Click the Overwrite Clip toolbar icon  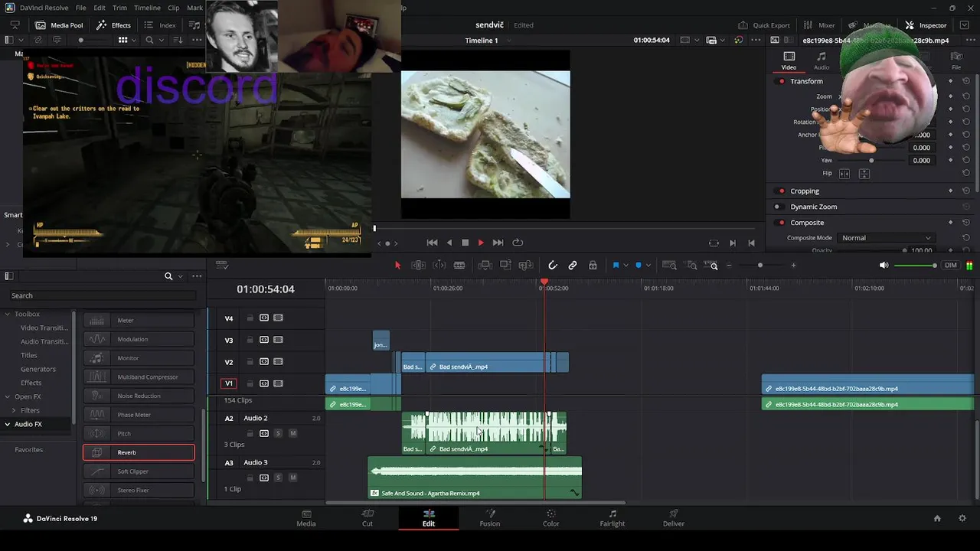pos(505,266)
